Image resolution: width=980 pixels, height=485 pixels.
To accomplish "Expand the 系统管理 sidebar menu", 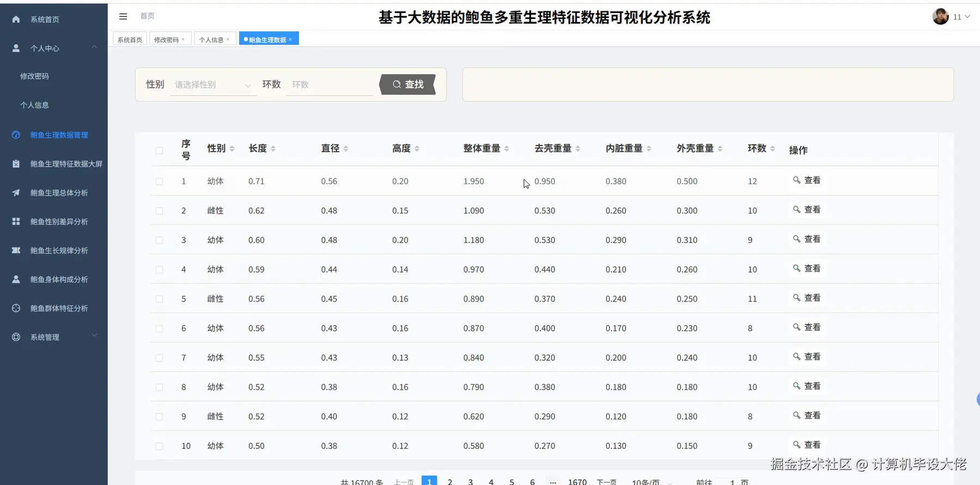I will (94, 336).
